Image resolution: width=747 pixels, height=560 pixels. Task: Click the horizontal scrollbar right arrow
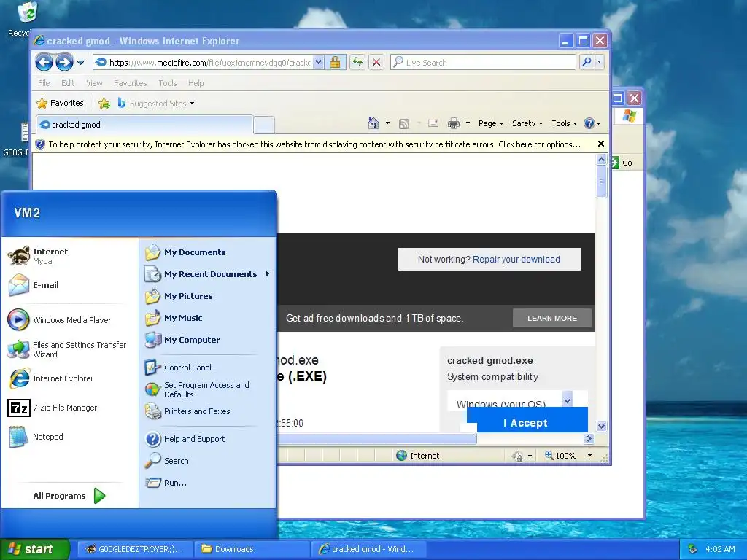click(x=589, y=438)
